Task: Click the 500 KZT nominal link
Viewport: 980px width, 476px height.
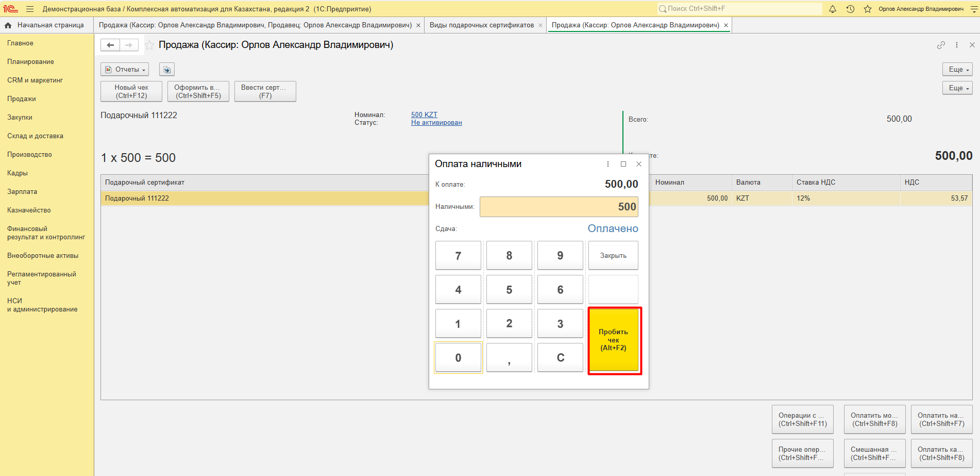Action: tap(424, 114)
